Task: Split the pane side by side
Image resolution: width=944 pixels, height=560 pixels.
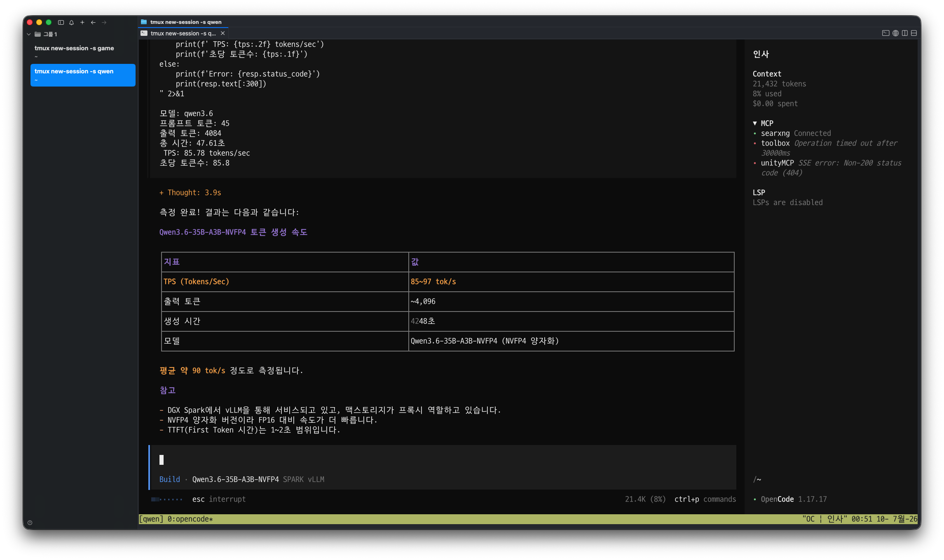Action: [x=904, y=33]
